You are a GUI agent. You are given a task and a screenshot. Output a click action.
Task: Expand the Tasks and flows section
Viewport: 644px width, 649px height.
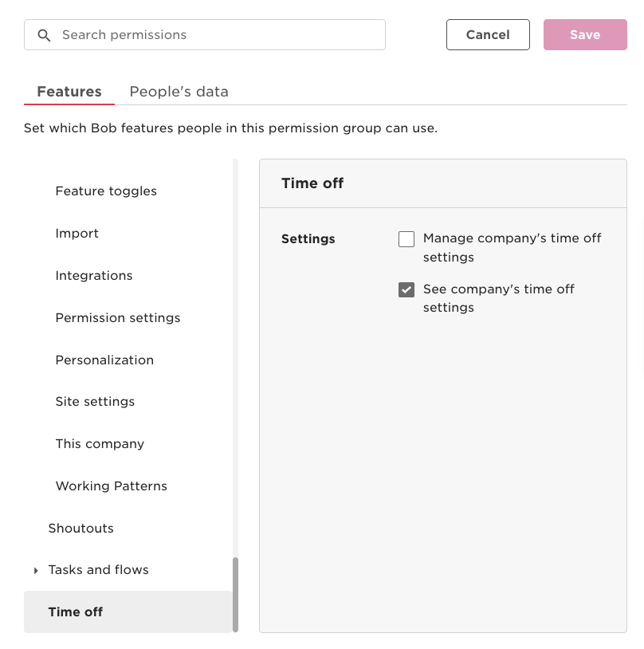point(36,570)
